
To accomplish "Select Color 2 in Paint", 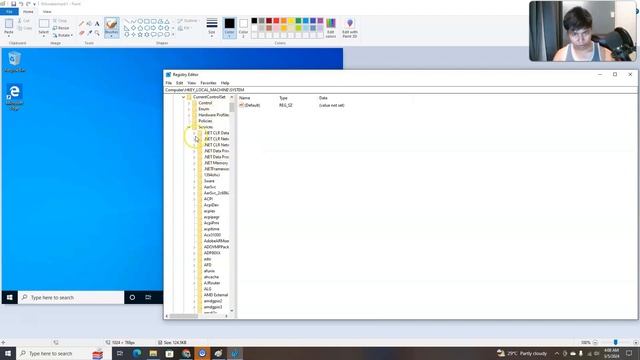I will pos(243,28).
